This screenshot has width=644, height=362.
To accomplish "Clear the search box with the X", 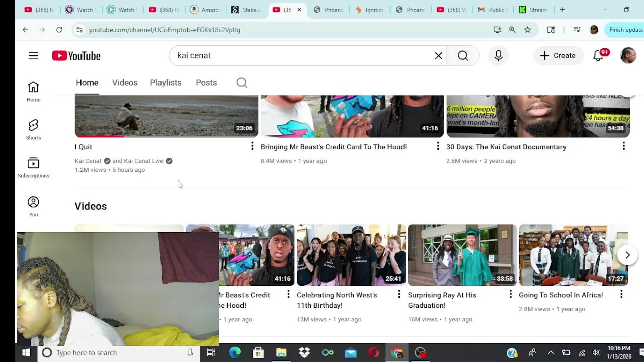I will click(439, 56).
